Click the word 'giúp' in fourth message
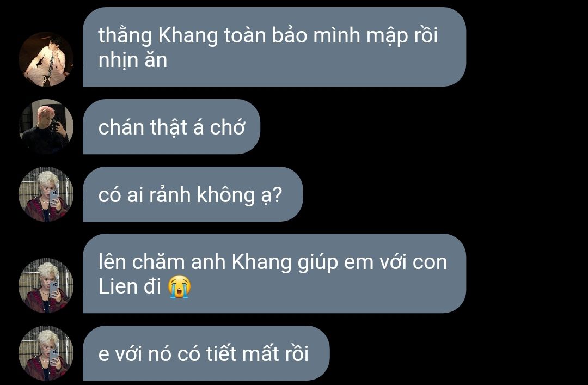Screen dimensions: 588x385 317,262
